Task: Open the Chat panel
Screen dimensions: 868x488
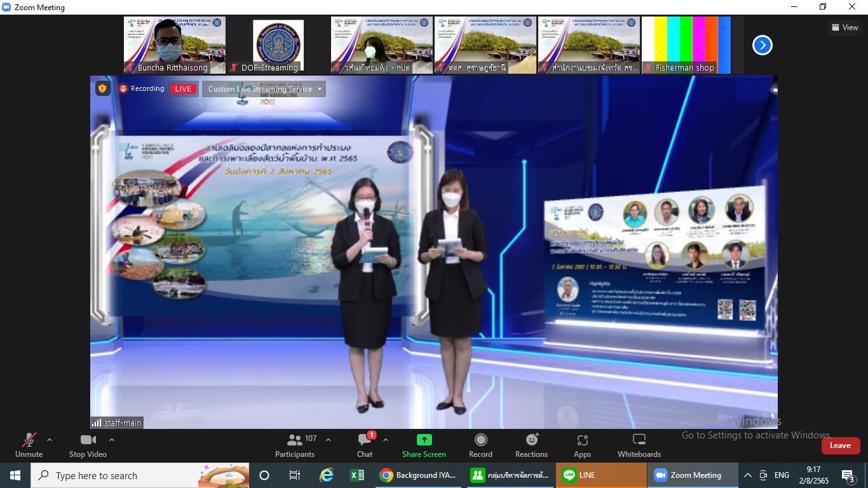Action: (x=365, y=445)
